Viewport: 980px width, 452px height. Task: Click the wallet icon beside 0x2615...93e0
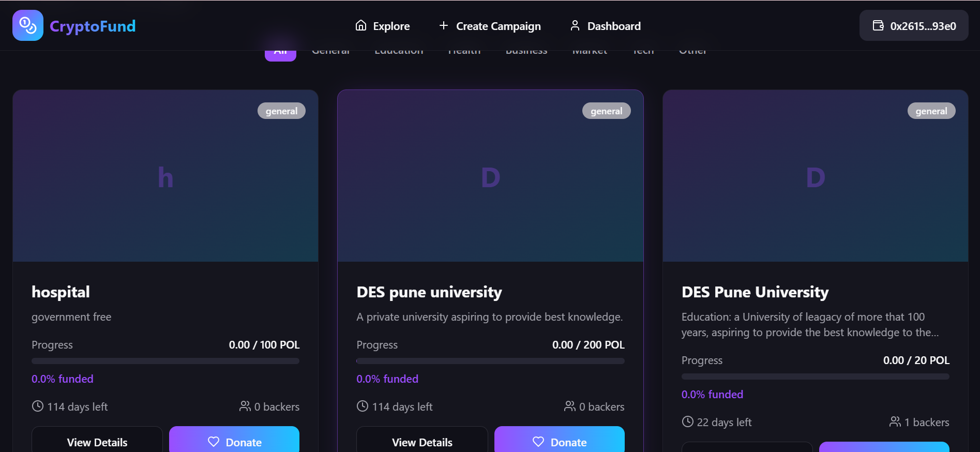coord(878,25)
